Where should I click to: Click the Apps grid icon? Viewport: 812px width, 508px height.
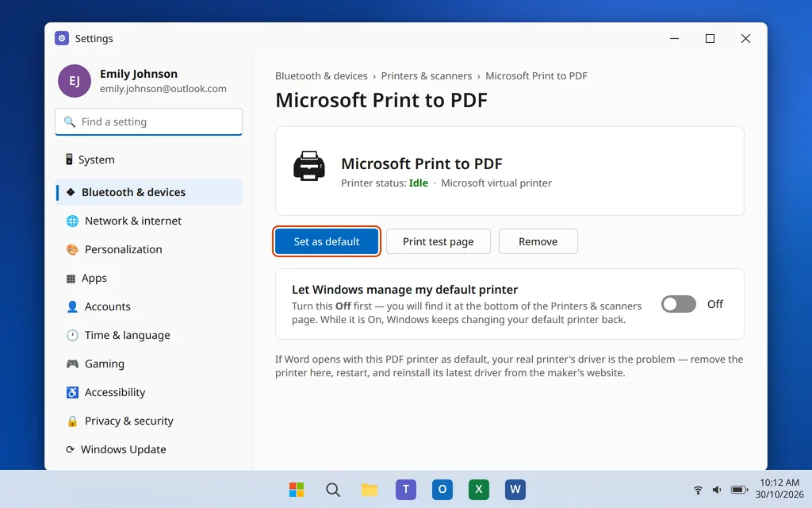click(71, 279)
